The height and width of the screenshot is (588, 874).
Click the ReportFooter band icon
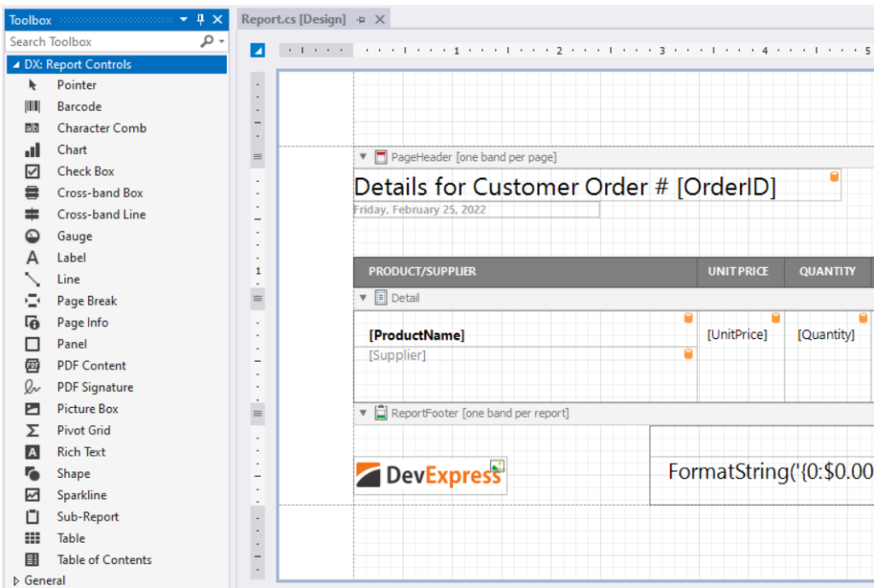pyautogui.click(x=381, y=413)
